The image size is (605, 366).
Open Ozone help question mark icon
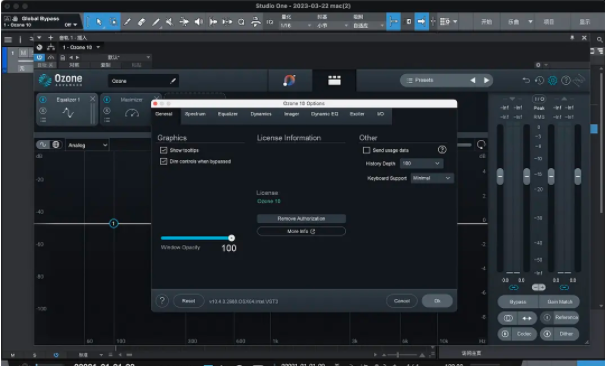566,80
